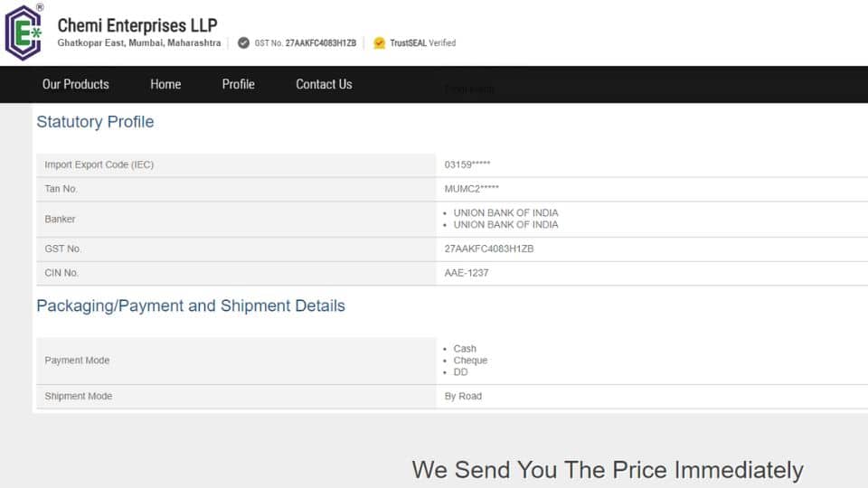Viewport: 868px width, 488px height.
Task: Click the TrustSEAL Verified text
Action: point(423,42)
